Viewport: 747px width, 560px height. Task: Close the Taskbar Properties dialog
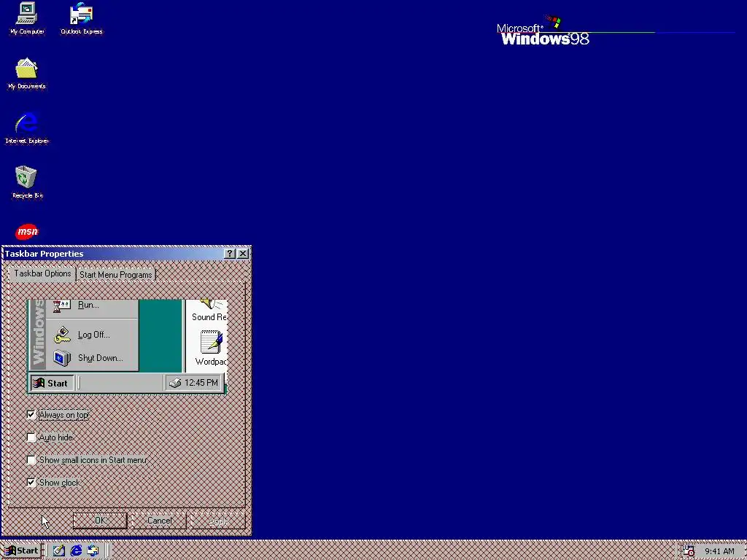coord(243,253)
